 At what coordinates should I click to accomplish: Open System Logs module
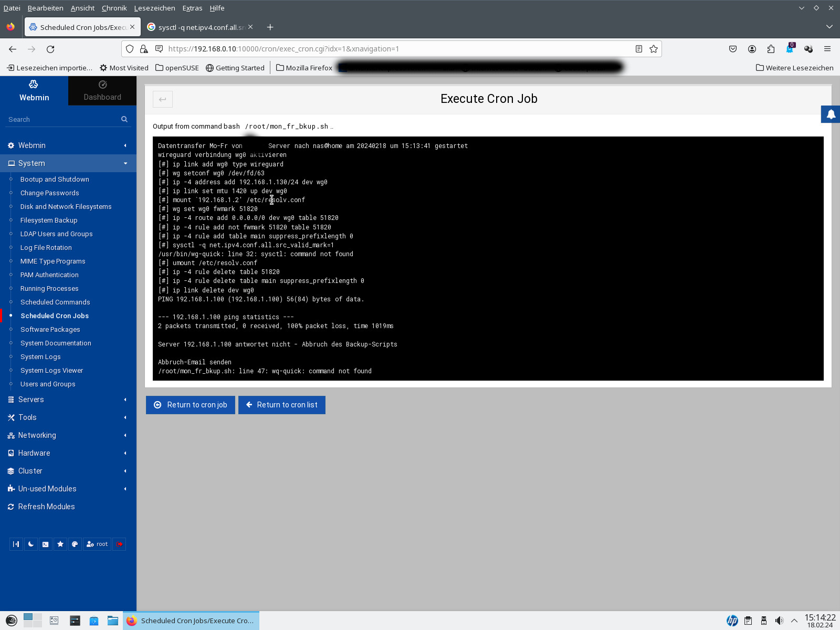click(40, 356)
